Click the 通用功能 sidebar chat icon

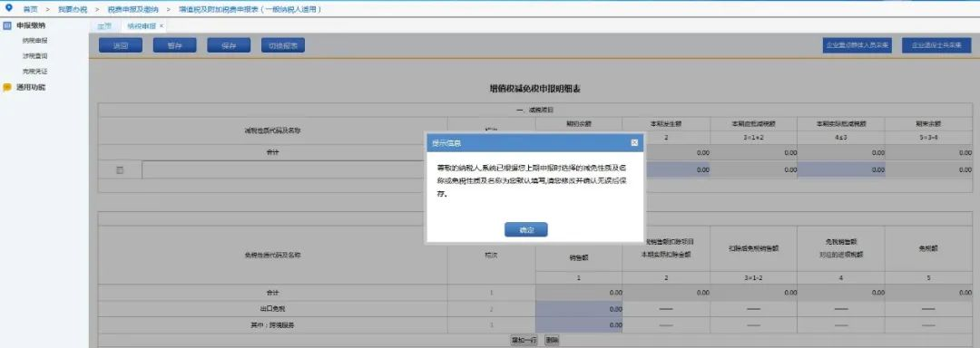point(7,87)
